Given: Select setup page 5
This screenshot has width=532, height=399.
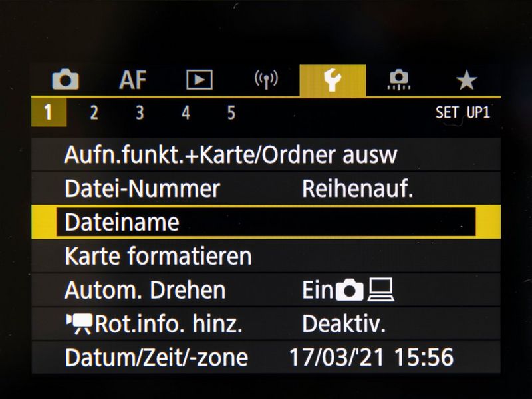Looking at the screenshot, I should pos(231,112).
